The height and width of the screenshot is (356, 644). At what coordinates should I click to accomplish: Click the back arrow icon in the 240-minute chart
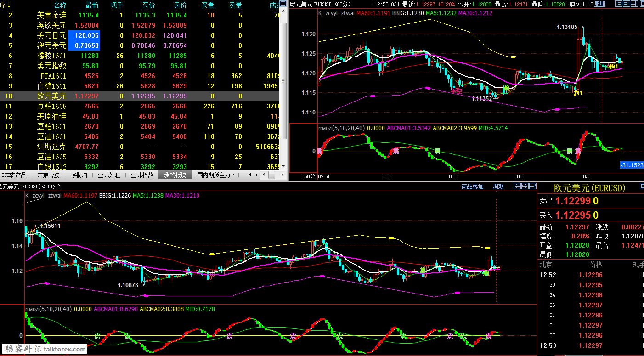(x=517, y=186)
